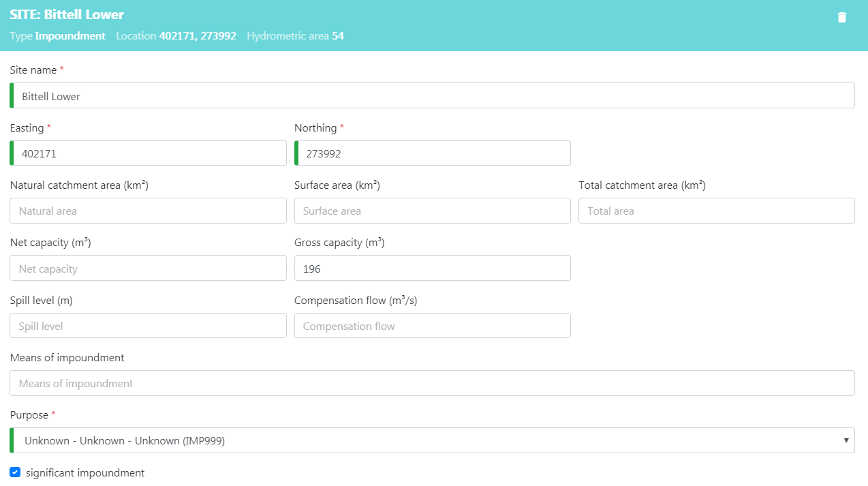This screenshot has height=486, width=868.
Task: Click the 'Compensation flow (m³/s)' label
Action: point(360,300)
